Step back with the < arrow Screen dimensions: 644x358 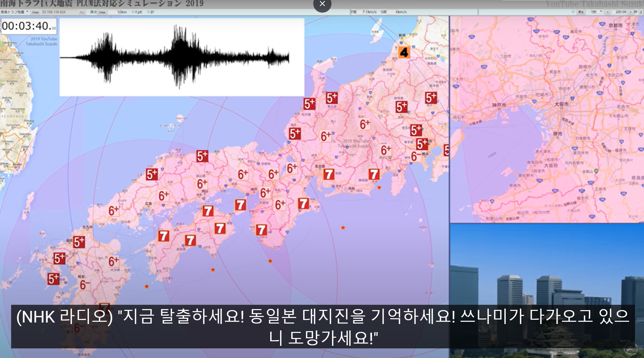click(608, 12)
